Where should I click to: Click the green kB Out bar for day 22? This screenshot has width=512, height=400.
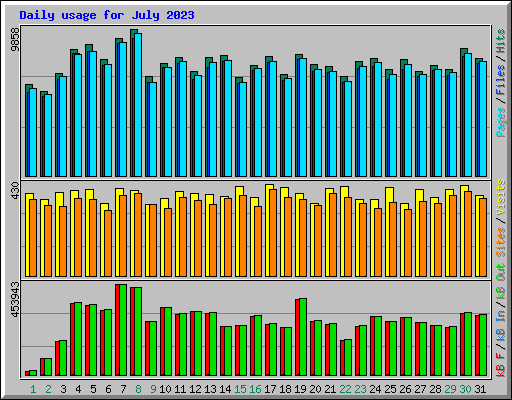click(348, 358)
